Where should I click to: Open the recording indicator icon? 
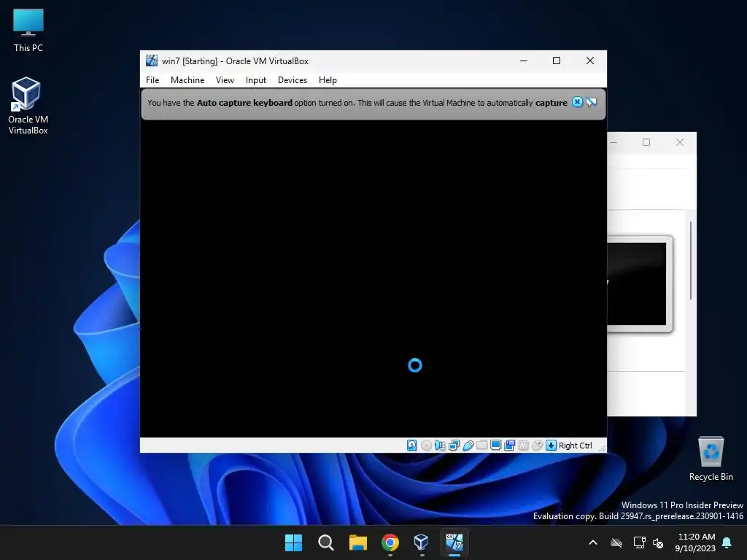point(509,446)
